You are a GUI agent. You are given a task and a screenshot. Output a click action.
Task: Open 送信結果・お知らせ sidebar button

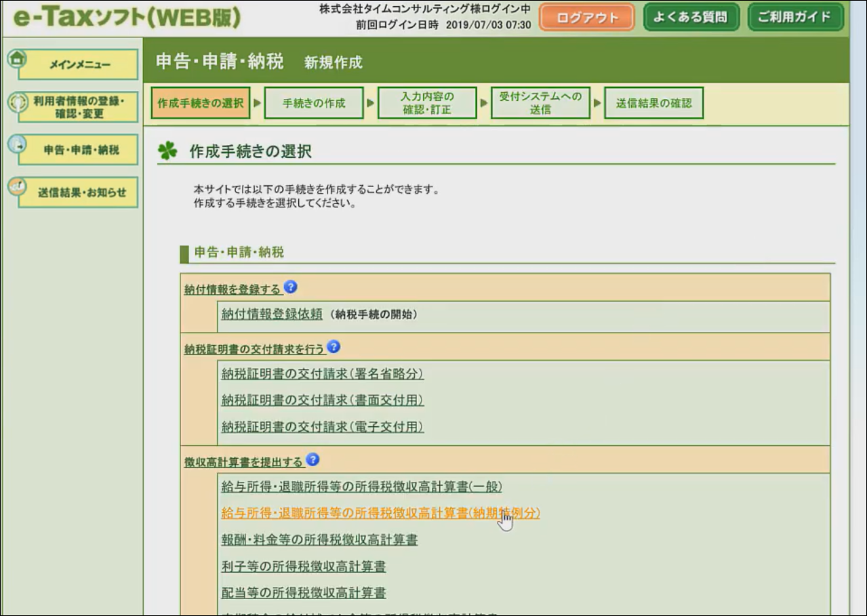point(79,192)
